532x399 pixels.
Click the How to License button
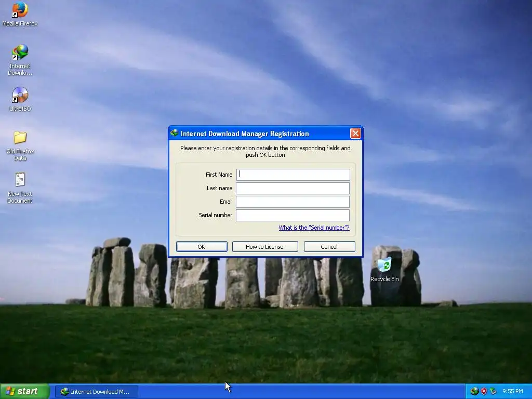(x=264, y=247)
